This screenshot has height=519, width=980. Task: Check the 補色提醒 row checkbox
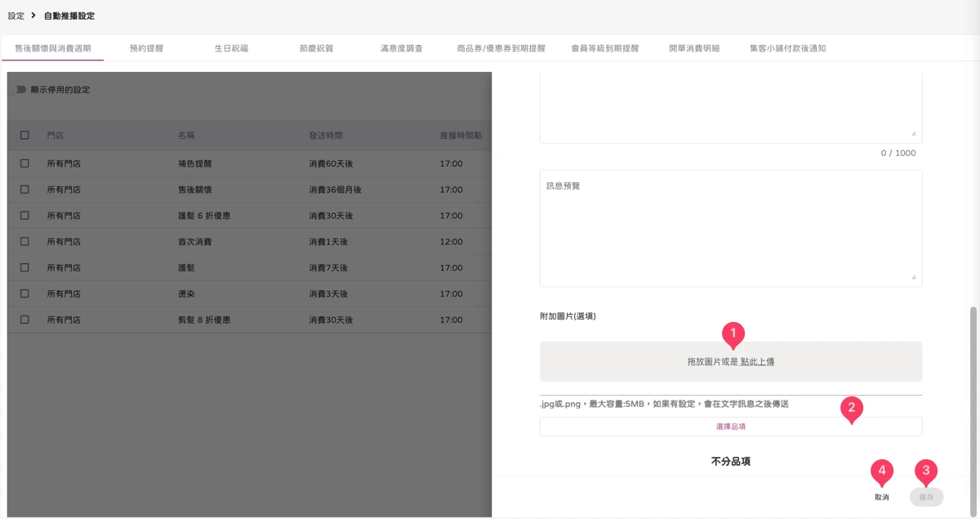point(24,163)
